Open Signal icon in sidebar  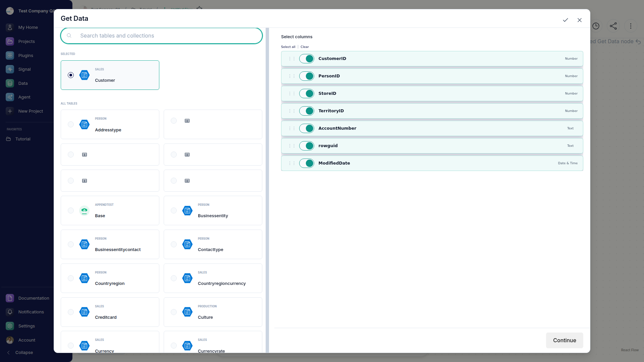coord(10,69)
